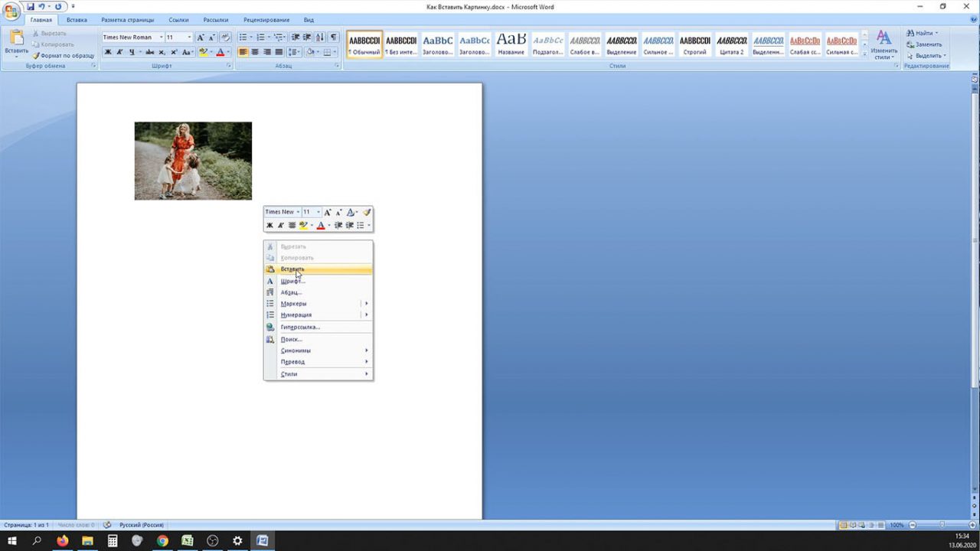The width and height of the screenshot is (980, 551).
Task: Click increase indent icon in ribbon
Action: coord(307,37)
